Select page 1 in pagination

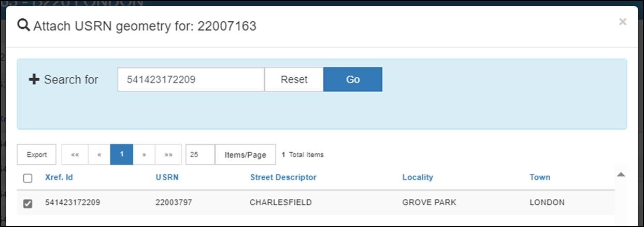pos(122,154)
